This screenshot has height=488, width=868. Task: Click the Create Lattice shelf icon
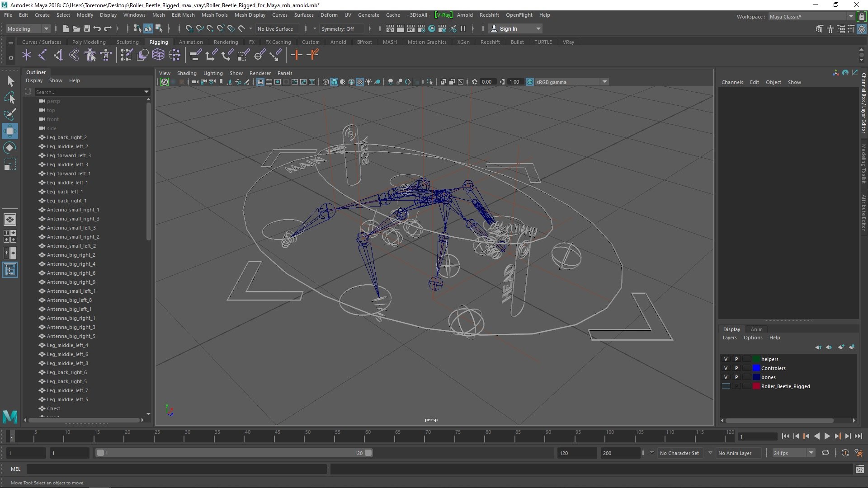click(x=158, y=55)
